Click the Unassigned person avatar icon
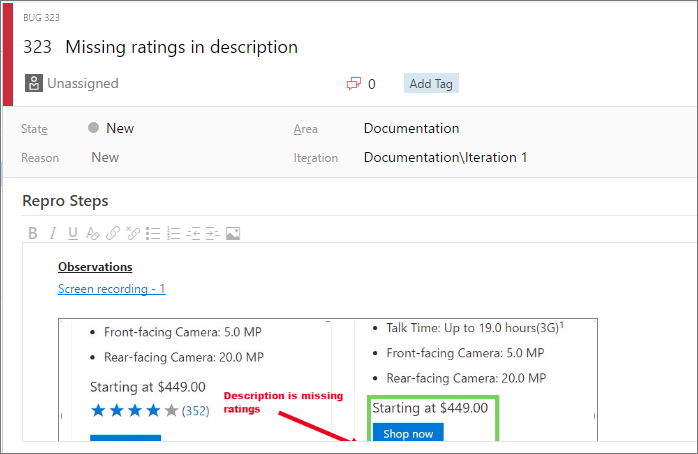698x454 pixels. point(34,84)
